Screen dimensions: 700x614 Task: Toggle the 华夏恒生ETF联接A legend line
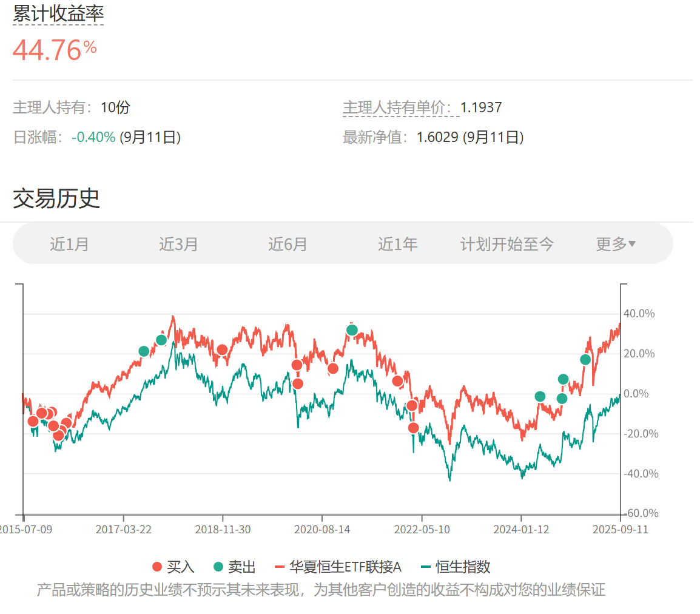[x=338, y=567]
